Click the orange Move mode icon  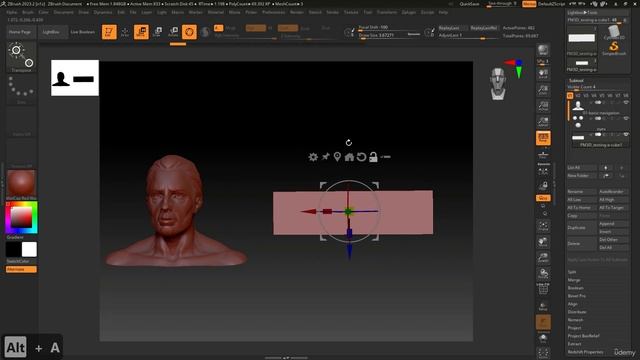click(x=141, y=32)
